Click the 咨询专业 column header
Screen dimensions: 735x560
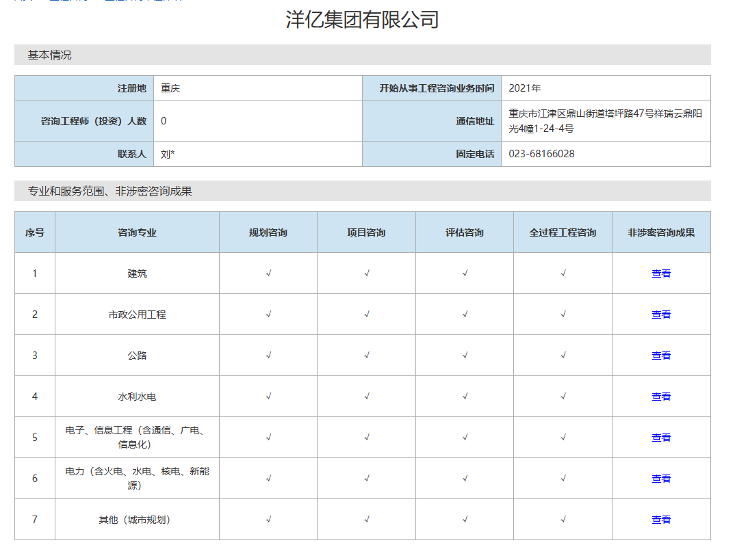click(136, 232)
